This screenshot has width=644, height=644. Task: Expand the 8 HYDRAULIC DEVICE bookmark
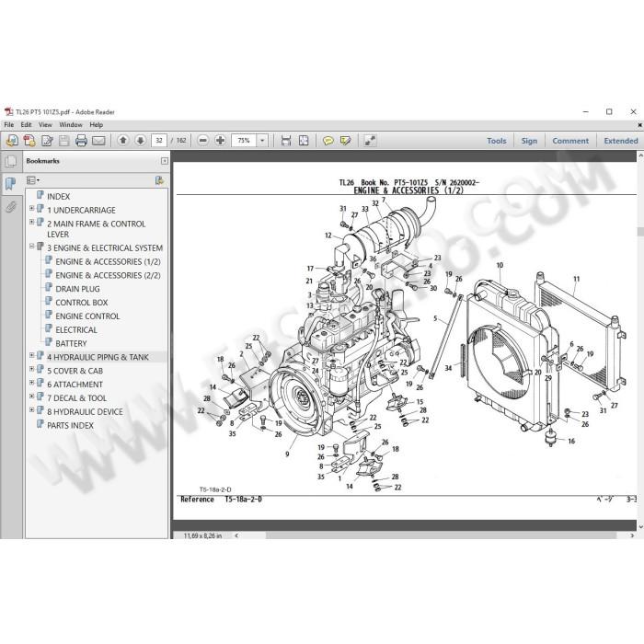[31, 409]
